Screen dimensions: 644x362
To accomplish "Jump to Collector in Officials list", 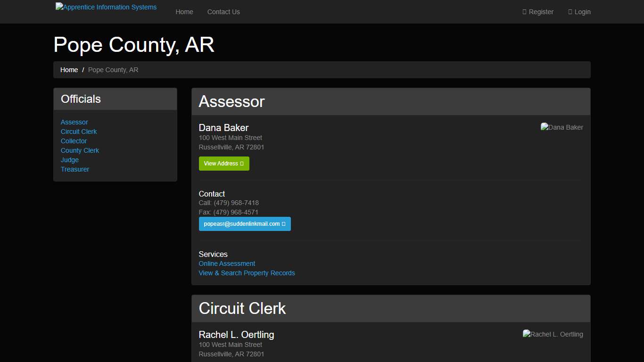I will click(x=74, y=141).
